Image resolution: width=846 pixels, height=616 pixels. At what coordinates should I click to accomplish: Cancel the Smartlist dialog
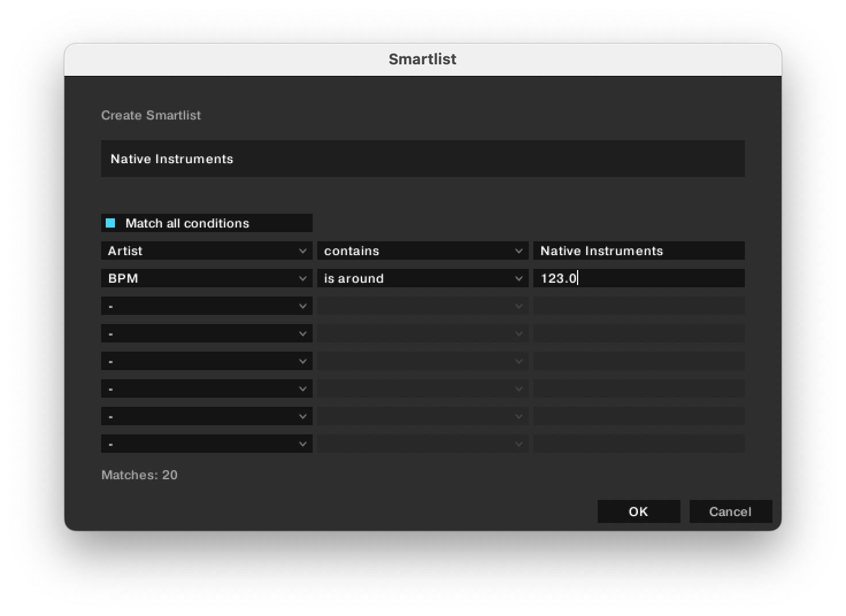coord(731,511)
